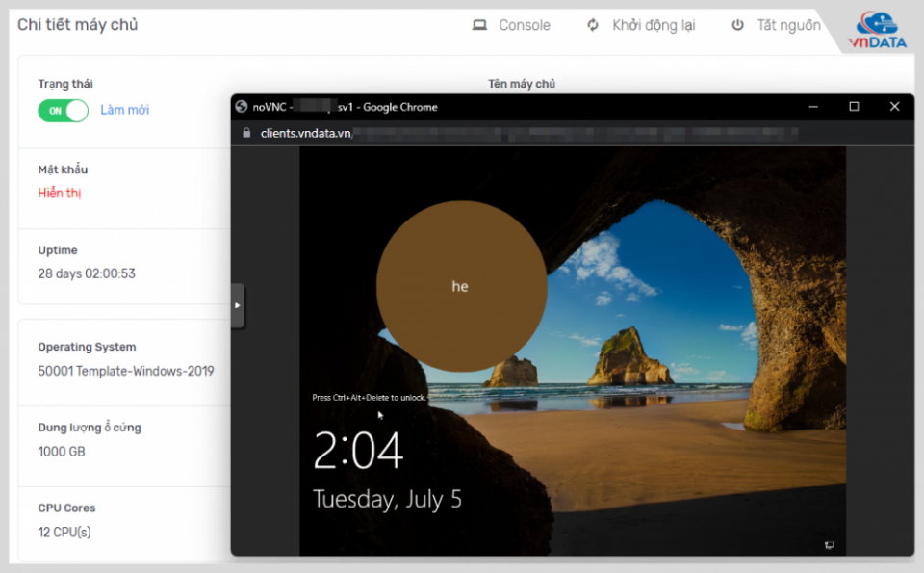Click Hiển thị to show the password
Viewport: 924px width, 573px height.
point(60,193)
